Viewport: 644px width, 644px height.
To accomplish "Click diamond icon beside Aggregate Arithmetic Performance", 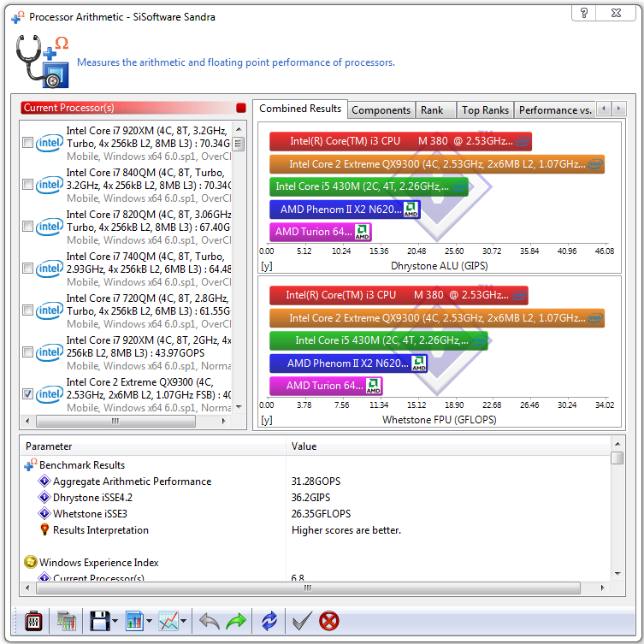I will point(44,481).
